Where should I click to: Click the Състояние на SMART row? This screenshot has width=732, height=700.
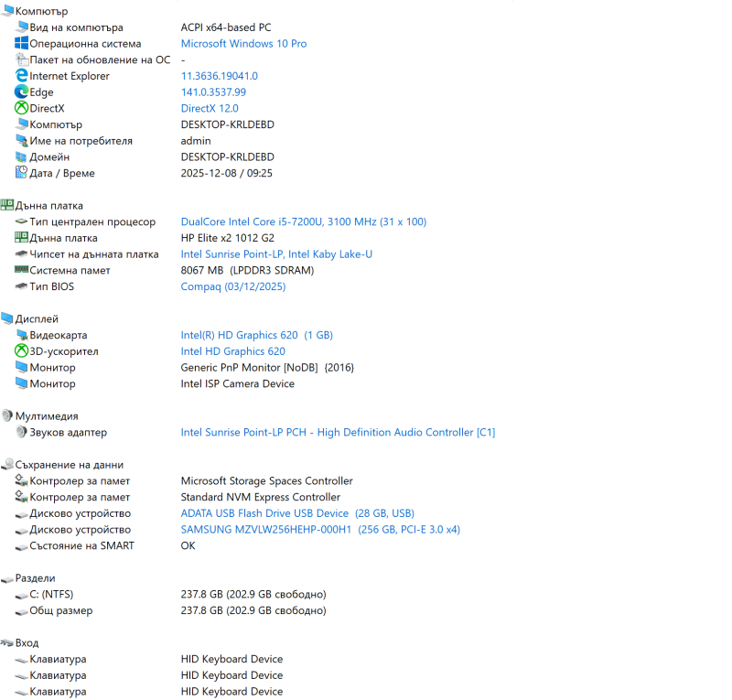[81, 545]
